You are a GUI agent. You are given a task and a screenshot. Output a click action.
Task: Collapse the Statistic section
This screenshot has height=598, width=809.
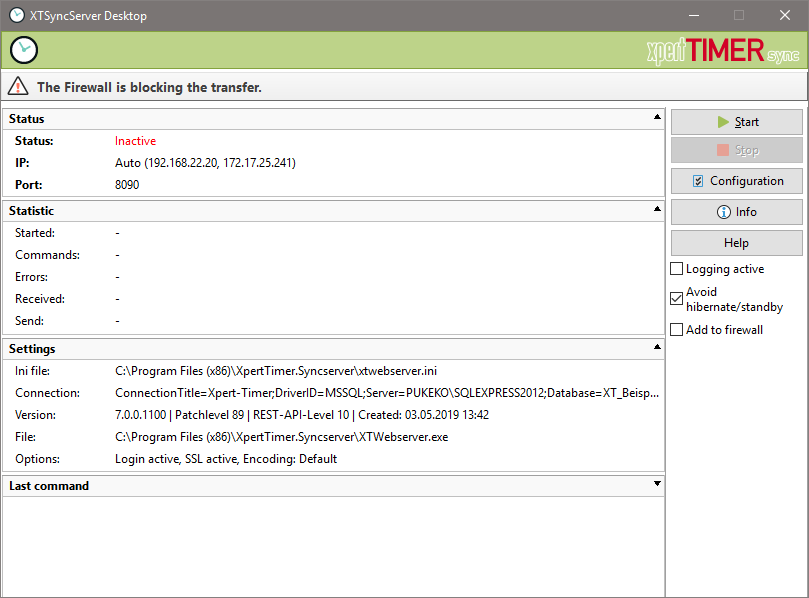point(657,210)
